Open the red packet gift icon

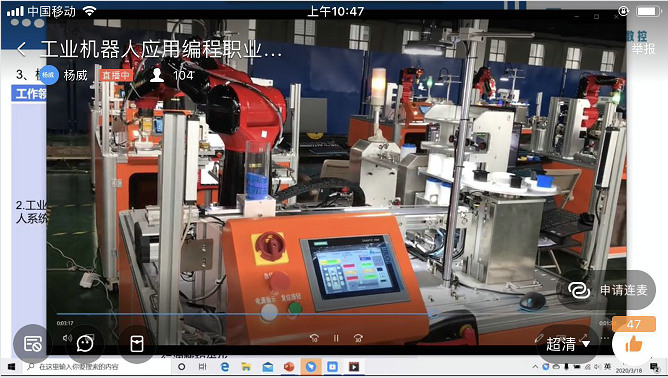click(137, 343)
